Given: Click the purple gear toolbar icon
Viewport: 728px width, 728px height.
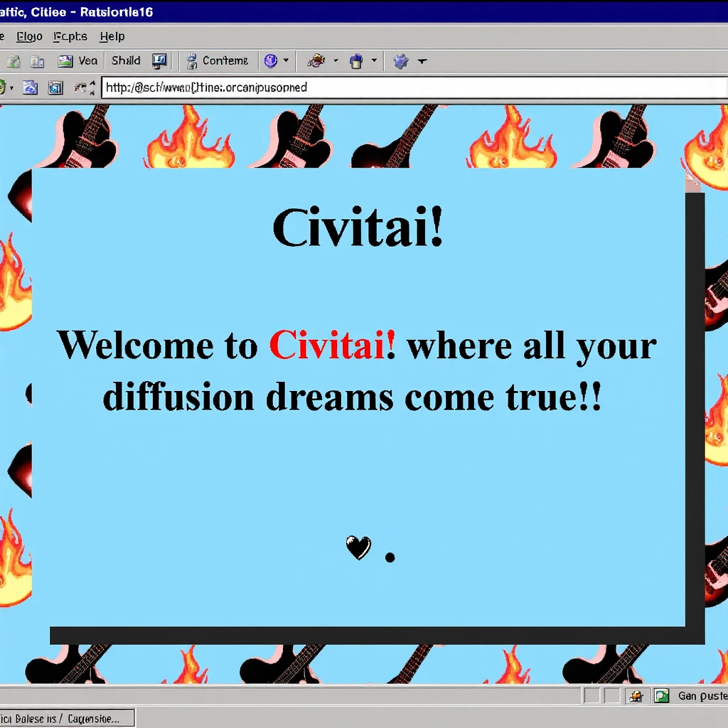Looking at the screenshot, I should (401, 61).
